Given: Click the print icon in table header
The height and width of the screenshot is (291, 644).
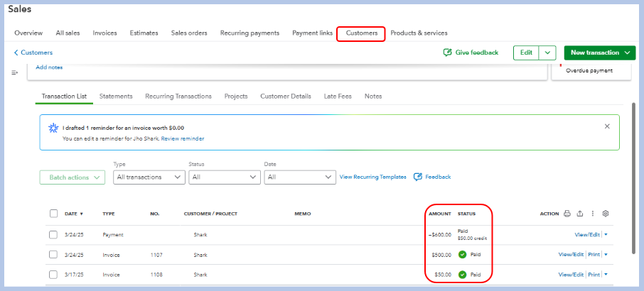Looking at the screenshot, I should pos(567,214).
